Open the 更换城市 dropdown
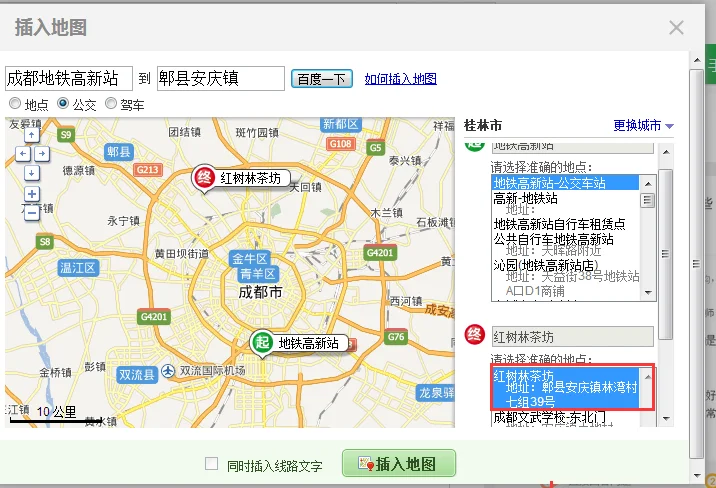The image size is (716, 488). tap(643, 125)
